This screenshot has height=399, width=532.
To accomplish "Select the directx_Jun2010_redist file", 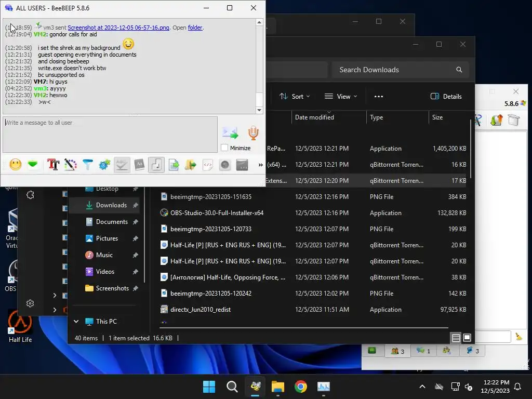I will click(x=313, y=310).
